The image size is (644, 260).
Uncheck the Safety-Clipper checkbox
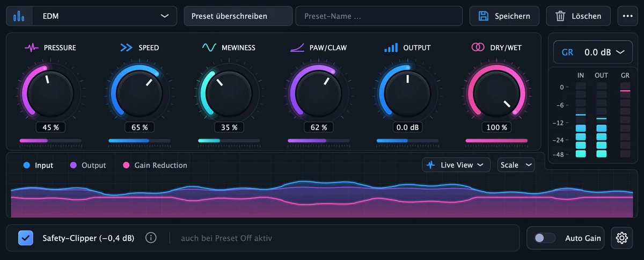[x=26, y=237]
